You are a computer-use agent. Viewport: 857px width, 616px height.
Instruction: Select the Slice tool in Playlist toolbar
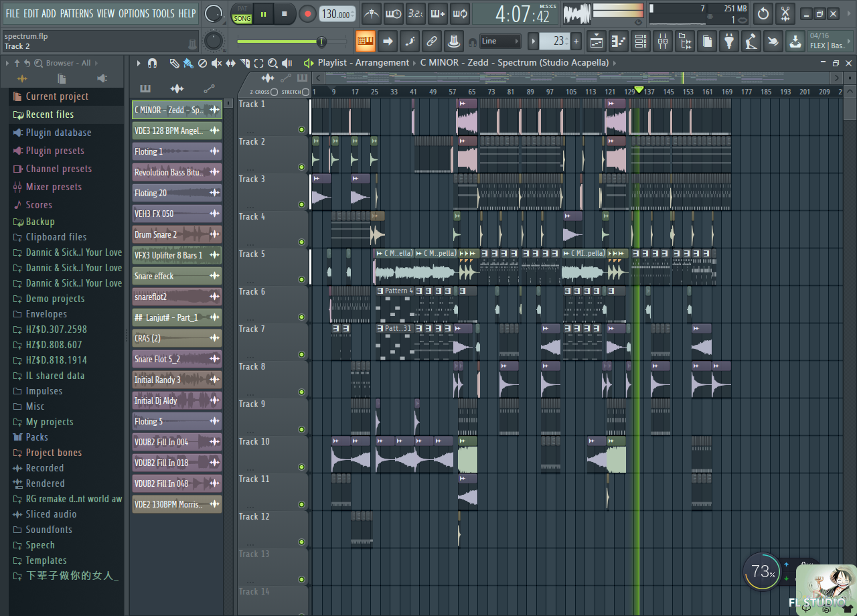(244, 63)
